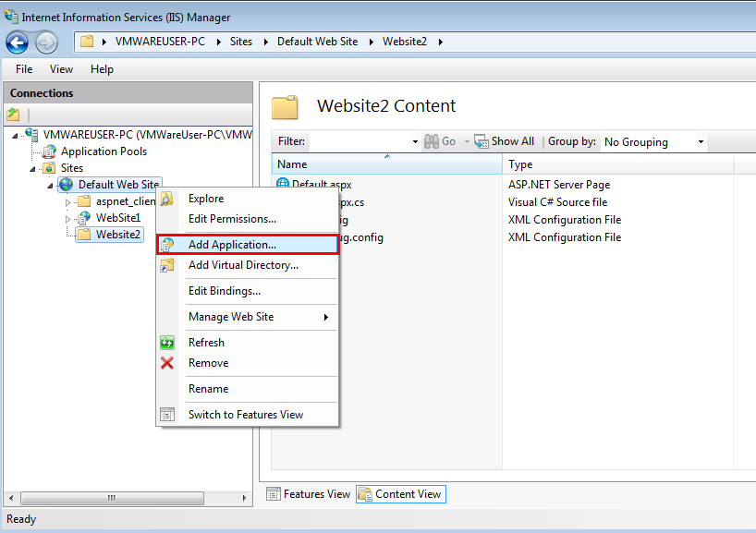Click the Sites folder icon in tree
This screenshot has width=756, height=533.
tap(49, 168)
